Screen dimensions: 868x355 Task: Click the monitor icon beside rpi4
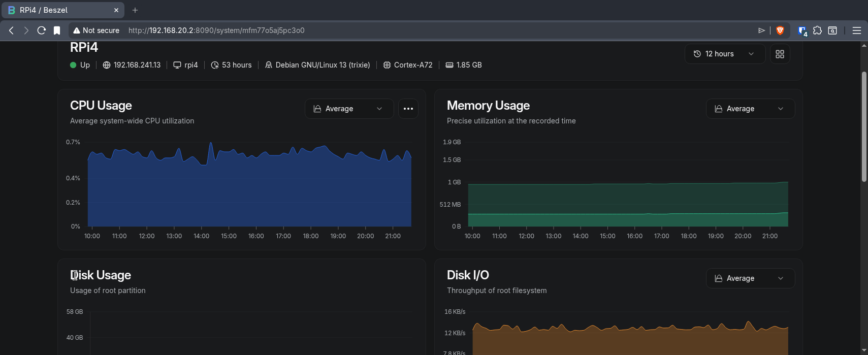(x=177, y=65)
